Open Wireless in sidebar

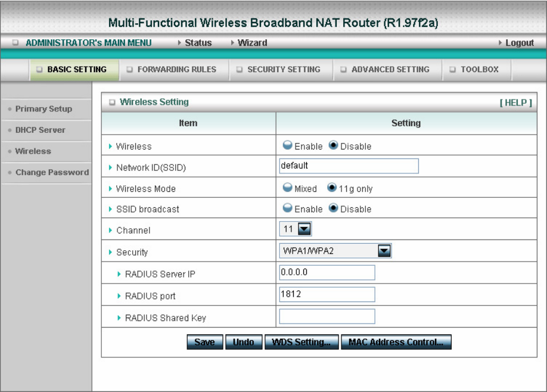pos(33,151)
